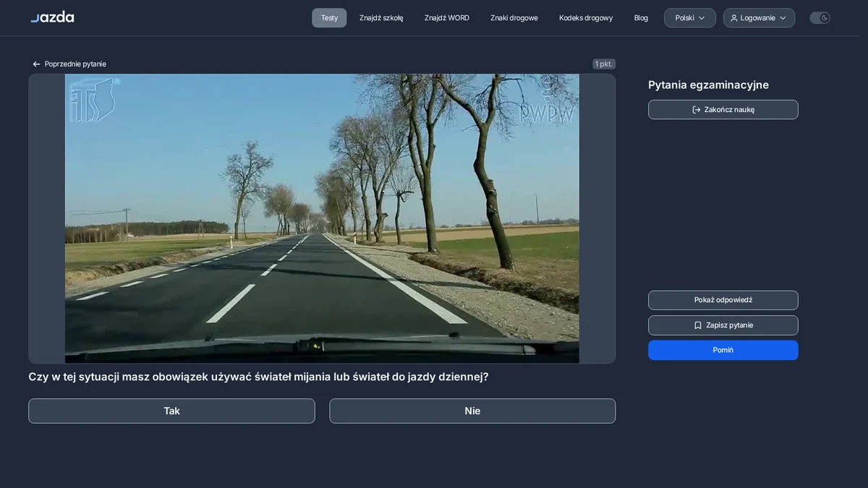Open Kodeks drogowy section
The width and height of the screenshot is (868, 488).
(586, 18)
